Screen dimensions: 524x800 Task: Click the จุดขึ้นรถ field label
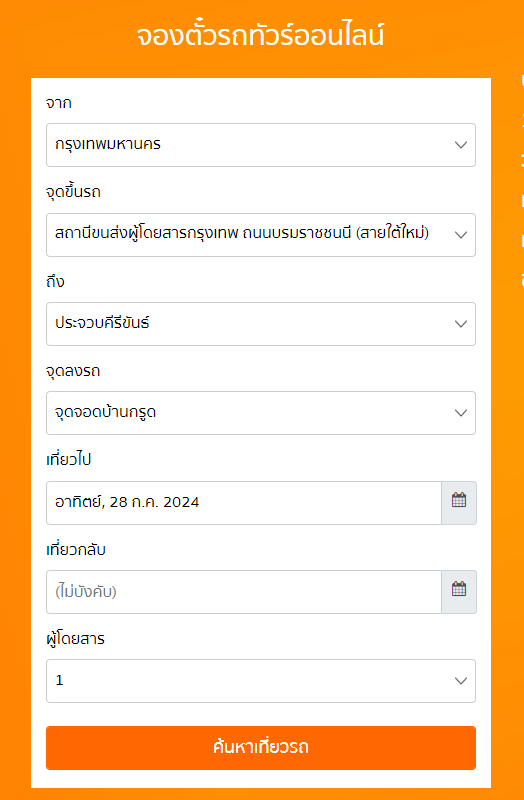pos(73,192)
